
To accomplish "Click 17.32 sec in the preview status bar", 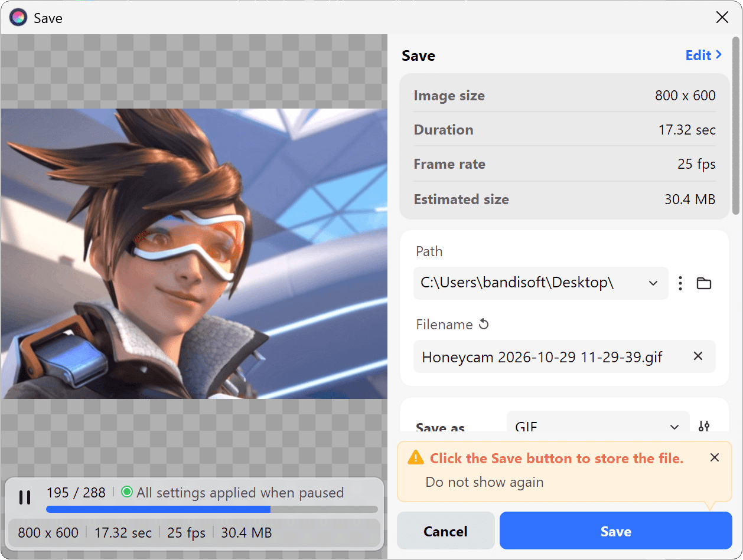I will pyautogui.click(x=123, y=533).
